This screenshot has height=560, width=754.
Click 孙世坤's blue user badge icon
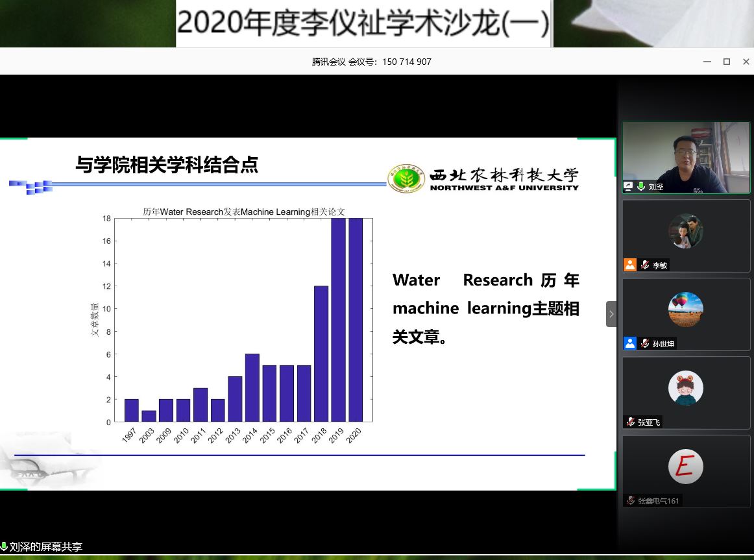pyautogui.click(x=629, y=343)
